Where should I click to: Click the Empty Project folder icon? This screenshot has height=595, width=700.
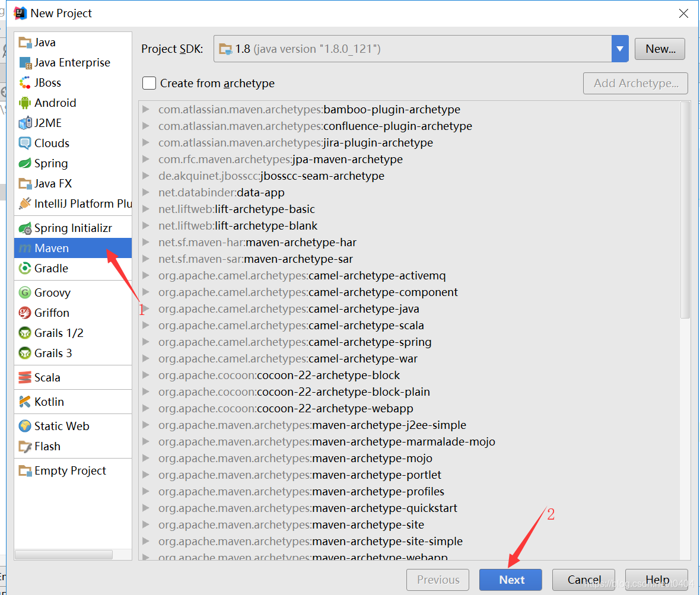tap(25, 471)
